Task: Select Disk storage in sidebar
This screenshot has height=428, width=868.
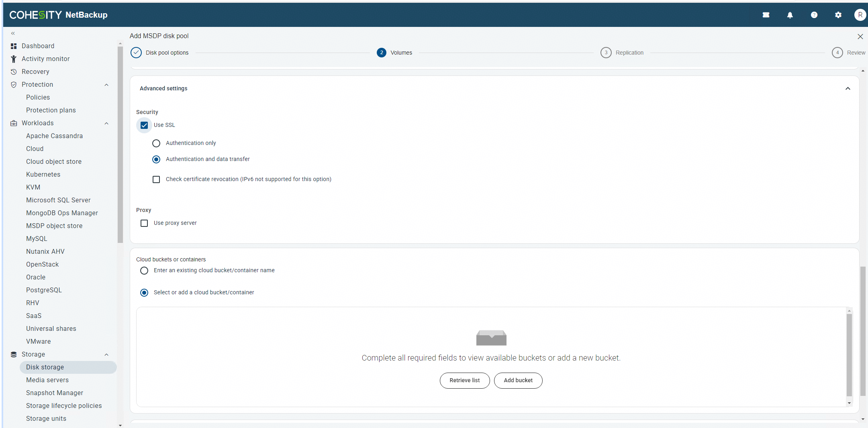Action: click(68, 367)
